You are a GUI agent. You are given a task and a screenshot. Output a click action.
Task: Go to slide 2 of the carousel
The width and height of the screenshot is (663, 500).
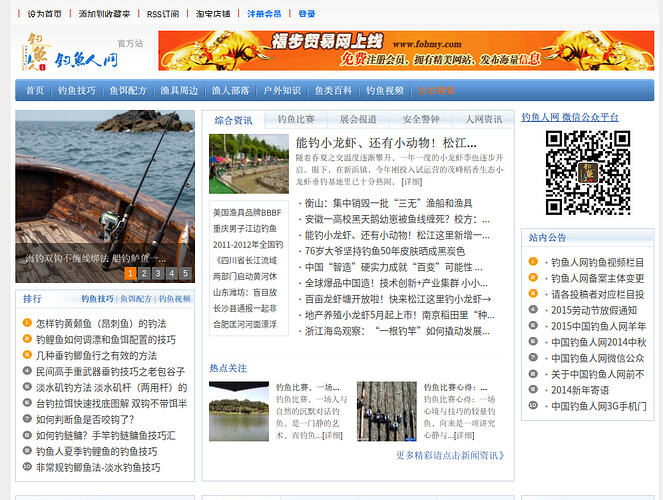144,273
